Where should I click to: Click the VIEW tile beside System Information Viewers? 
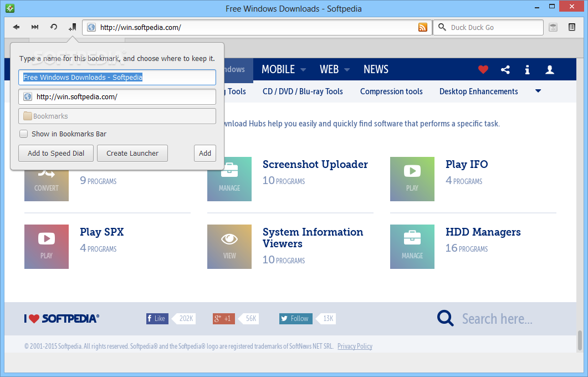229,247
